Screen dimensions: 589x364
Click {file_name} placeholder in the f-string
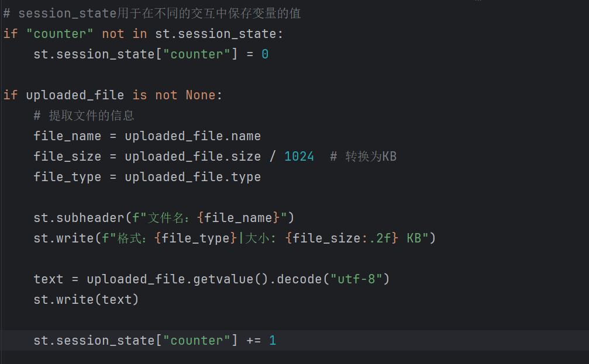(x=239, y=218)
